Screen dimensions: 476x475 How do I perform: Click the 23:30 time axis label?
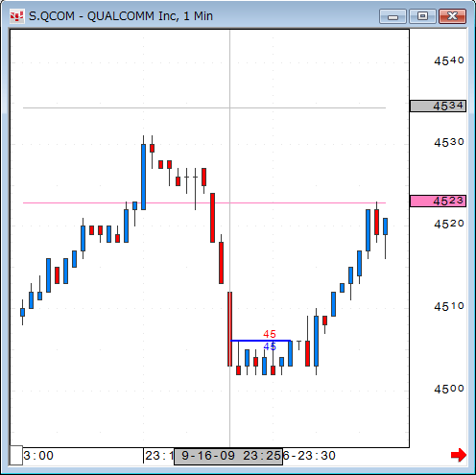click(317, 456)
